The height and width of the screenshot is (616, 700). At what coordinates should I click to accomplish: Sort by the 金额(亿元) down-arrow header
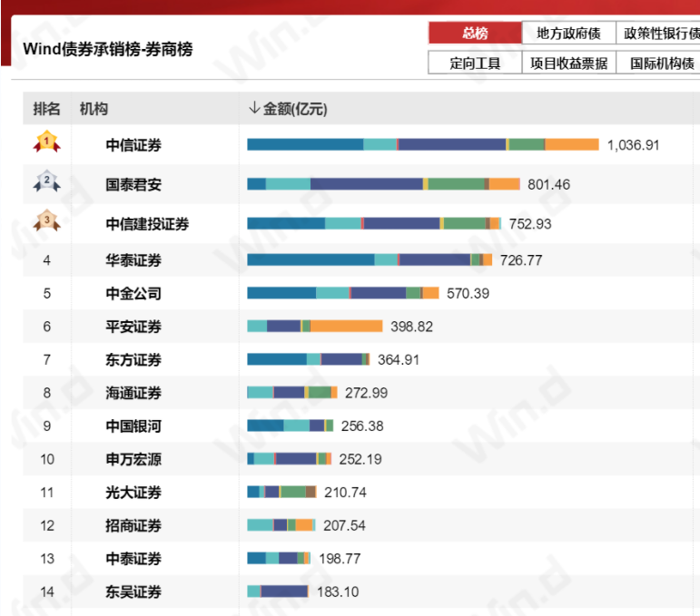(288, 108)
